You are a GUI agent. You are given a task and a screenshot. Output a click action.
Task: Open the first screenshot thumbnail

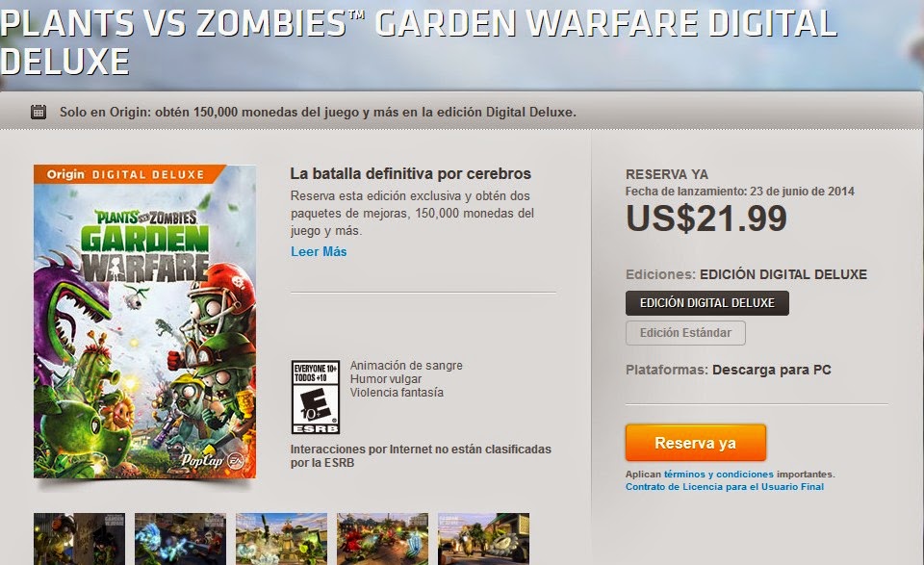(x=80, y=539)
